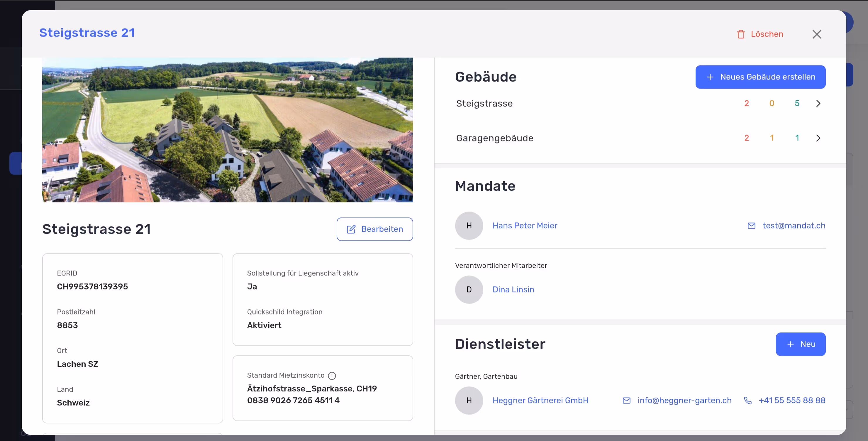Click the EGRID value CH995378139395
The width and height of the screenshot is (868, 441).
[x=92, y=287]
